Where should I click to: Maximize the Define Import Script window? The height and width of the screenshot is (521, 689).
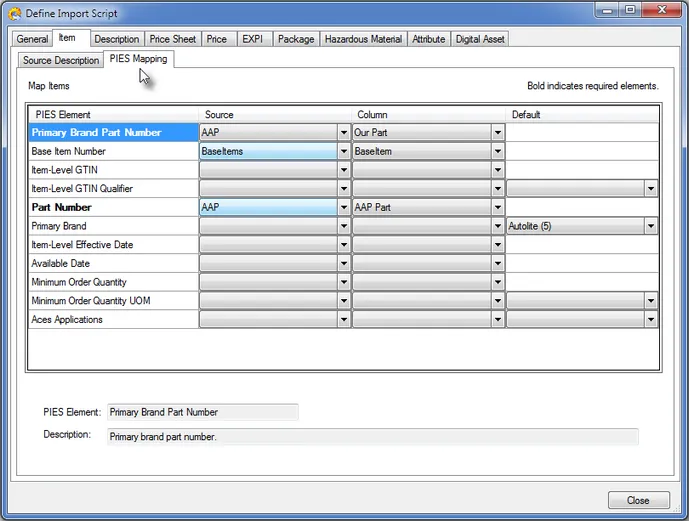click(x=630, y=10)
